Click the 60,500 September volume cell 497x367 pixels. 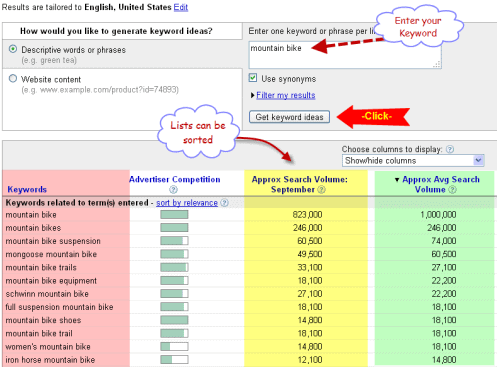click(310, 241)
